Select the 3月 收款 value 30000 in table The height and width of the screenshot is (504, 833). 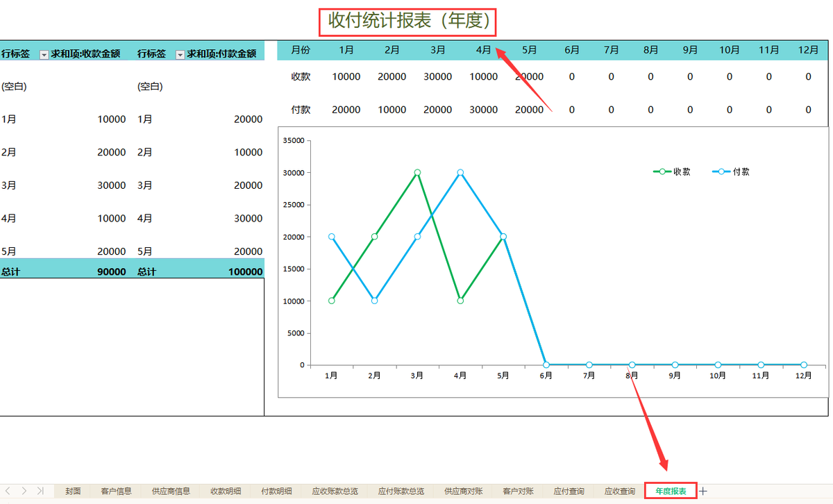click(x=437, y=76)
